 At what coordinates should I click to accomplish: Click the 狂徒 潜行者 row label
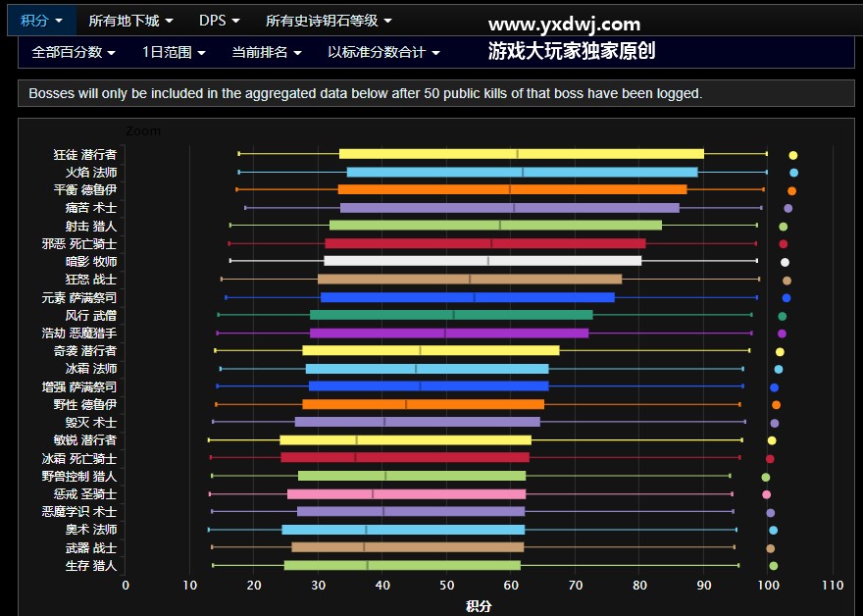point(84,155)
